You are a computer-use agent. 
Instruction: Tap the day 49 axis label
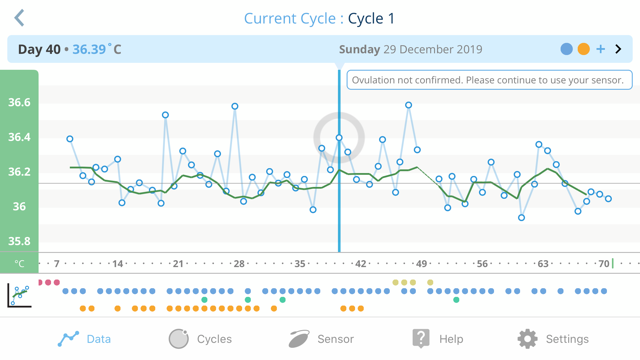coord(421,264)
